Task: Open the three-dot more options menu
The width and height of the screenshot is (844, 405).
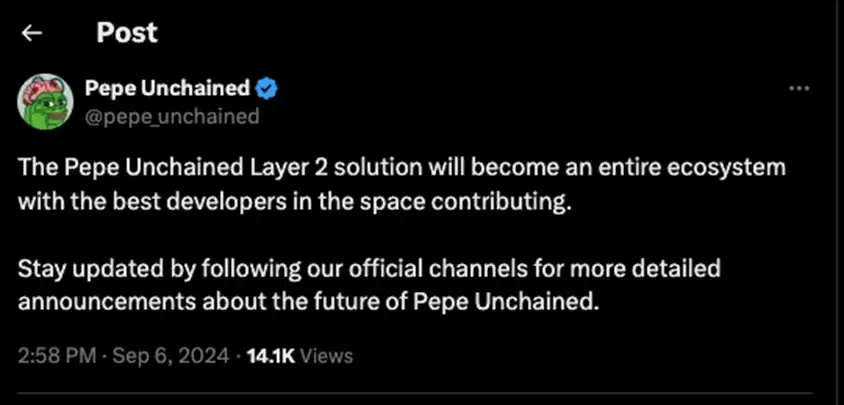Action: 799,89
